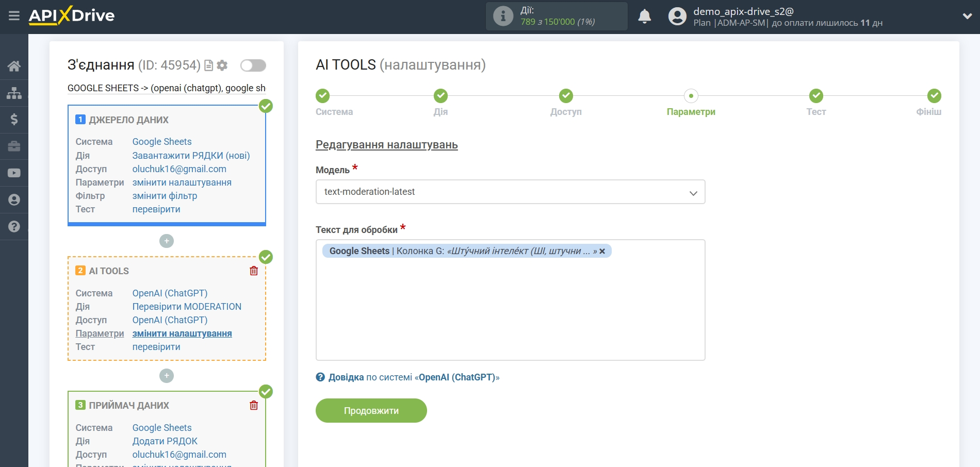The image size is (980, 467).
Task: Click the user avatar icon
Action: 677,16
